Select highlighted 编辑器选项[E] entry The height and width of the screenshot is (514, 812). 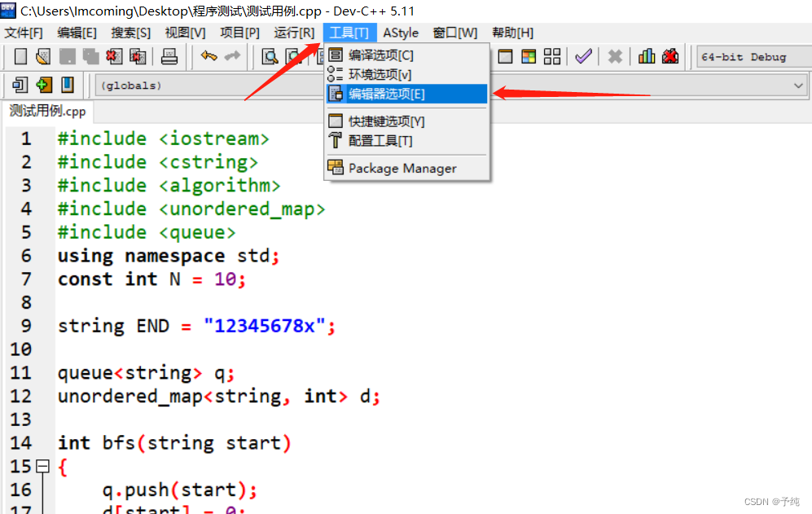click(407, 94)
